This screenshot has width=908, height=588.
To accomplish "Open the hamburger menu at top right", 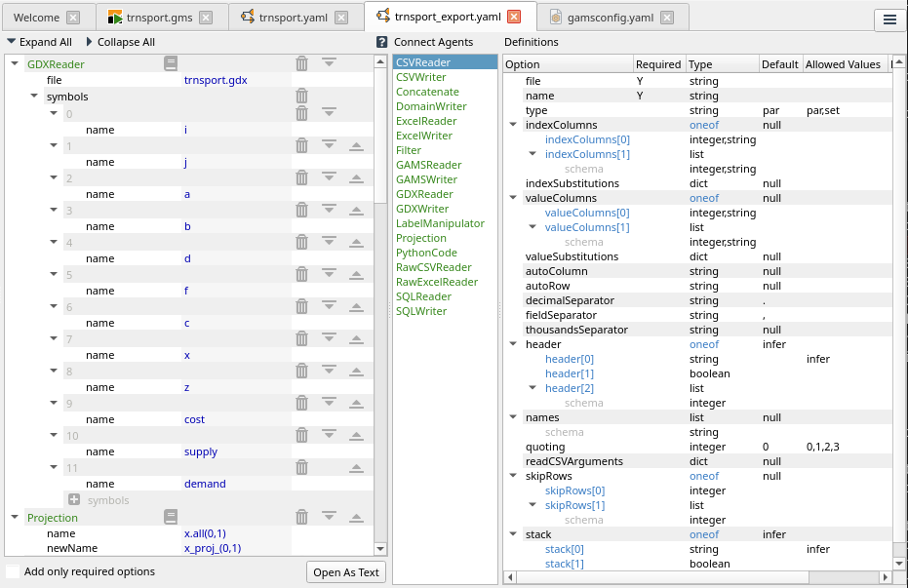I will pos(888,19).
